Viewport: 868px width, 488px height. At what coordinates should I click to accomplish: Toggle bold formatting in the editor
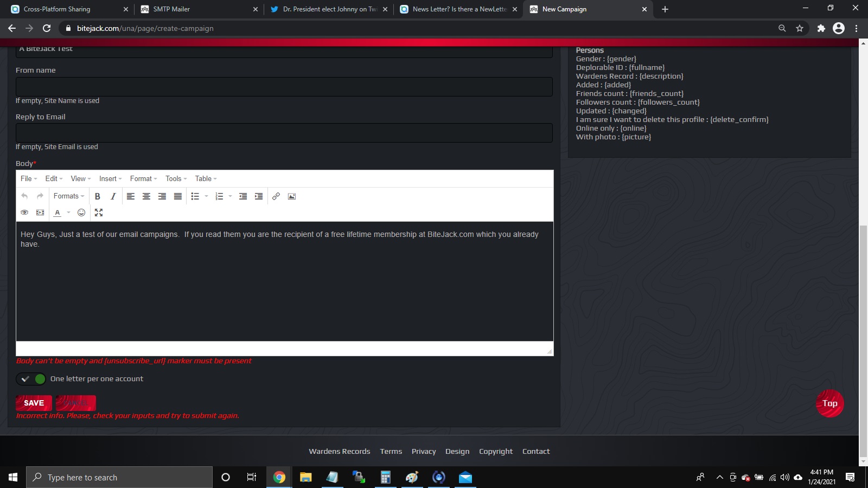98,196
